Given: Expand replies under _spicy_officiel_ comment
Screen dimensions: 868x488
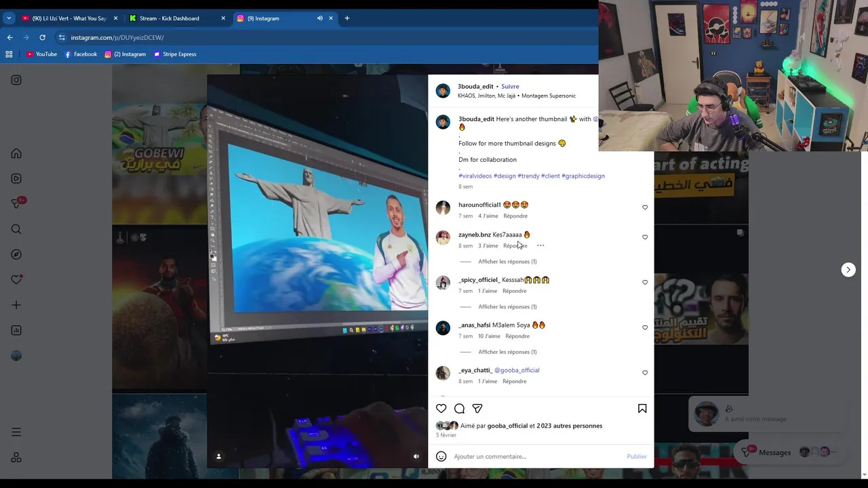Looking at the screenshot, I should click(507, 307).
